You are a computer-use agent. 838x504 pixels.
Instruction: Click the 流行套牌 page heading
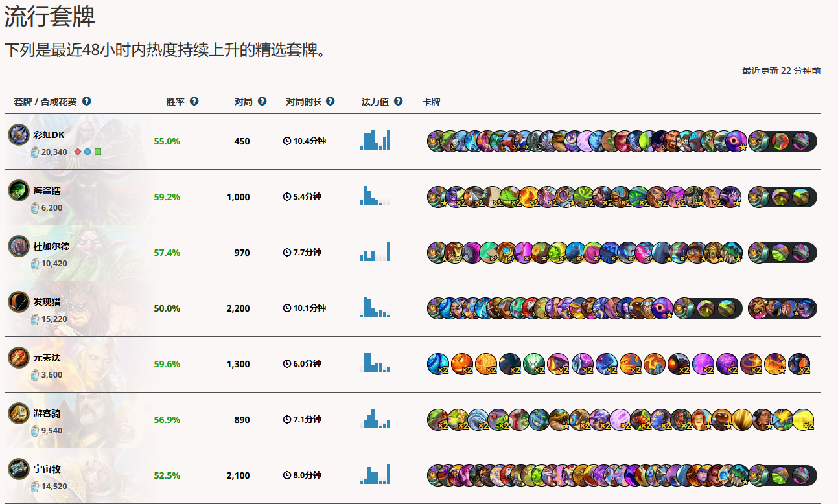50,16
